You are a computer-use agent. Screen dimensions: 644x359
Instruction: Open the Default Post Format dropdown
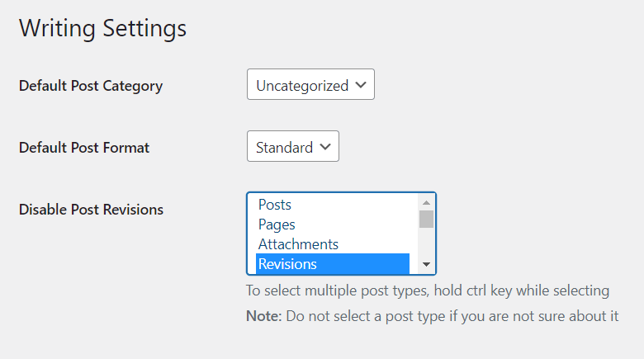coord(293,147)
